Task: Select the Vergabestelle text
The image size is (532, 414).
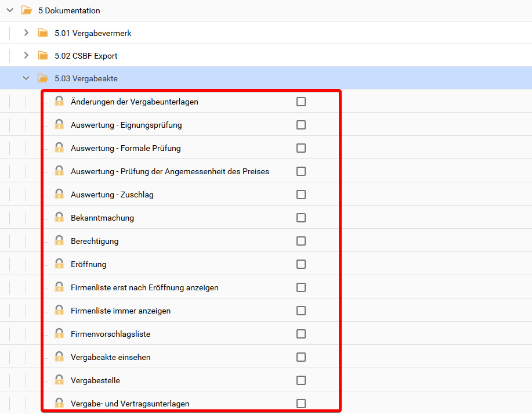Action: (x=95, y=380)
